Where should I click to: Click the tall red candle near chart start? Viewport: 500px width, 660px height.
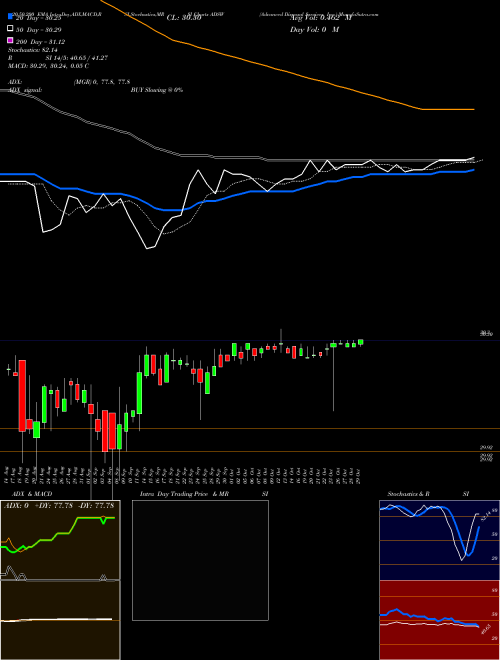pyautogui.click(x=22, y=396)
